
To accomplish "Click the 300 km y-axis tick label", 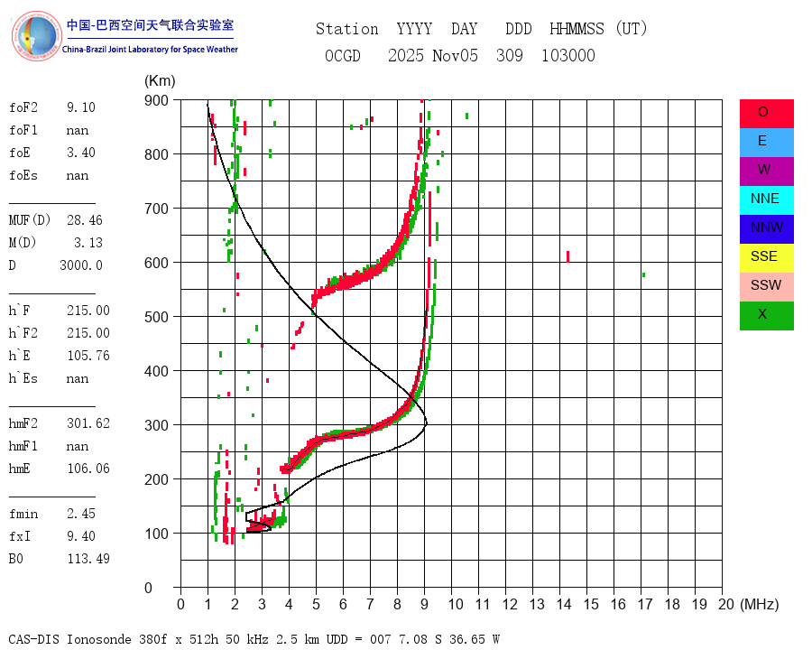I will pos(156,425).
